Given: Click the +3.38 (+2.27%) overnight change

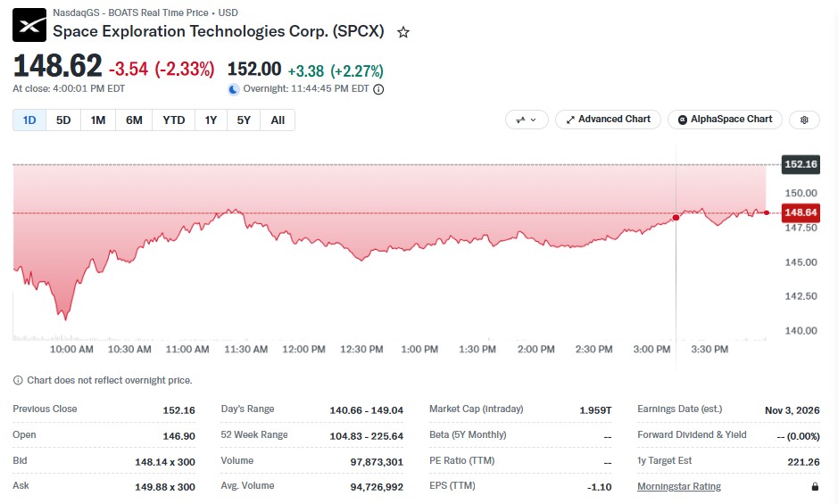Looking at the screenshot, I should [x=336, y=70].
